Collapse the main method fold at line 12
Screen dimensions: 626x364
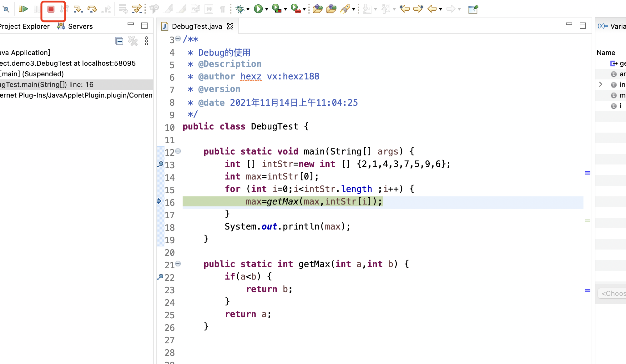[x=178, y=151]
